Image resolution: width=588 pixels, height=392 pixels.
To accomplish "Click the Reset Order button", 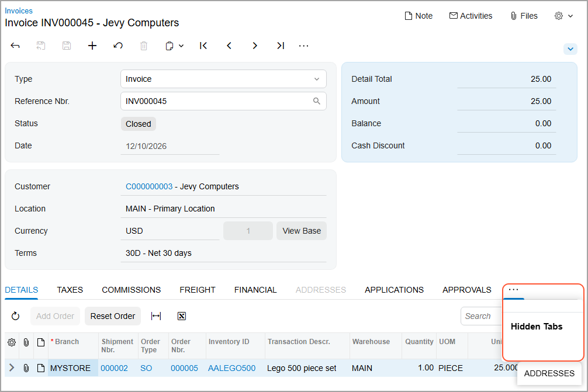I will (112, 316).
